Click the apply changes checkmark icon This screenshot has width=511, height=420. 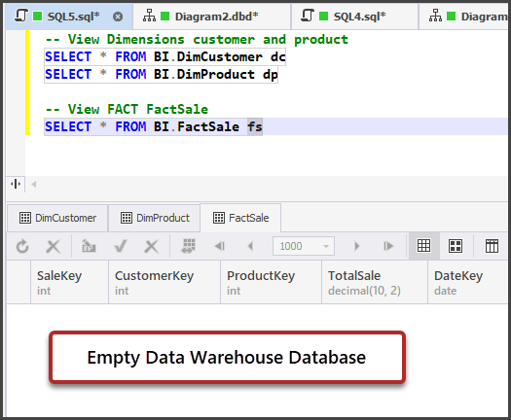[121, 247]
